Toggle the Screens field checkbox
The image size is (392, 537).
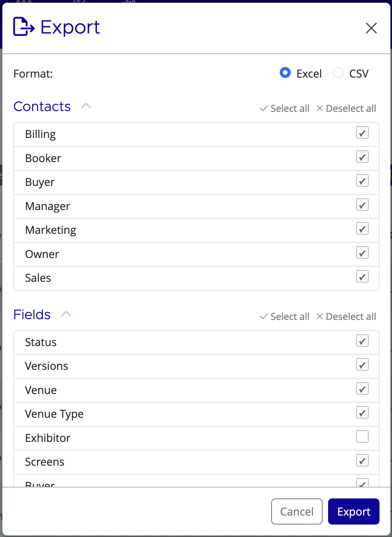click(362, 460)
